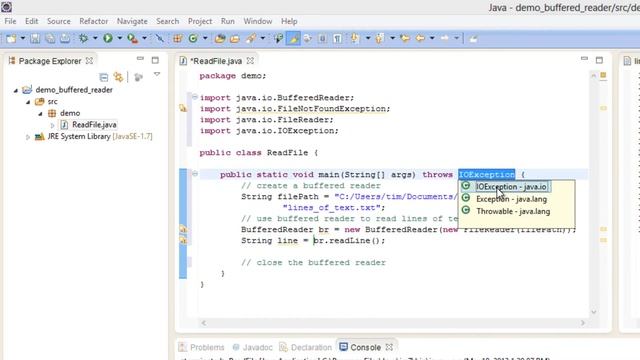The height and width of the screenshot is (360, 640).
Task: Choose Throwable - java.lang suggestion
Action: pos(513,211)
